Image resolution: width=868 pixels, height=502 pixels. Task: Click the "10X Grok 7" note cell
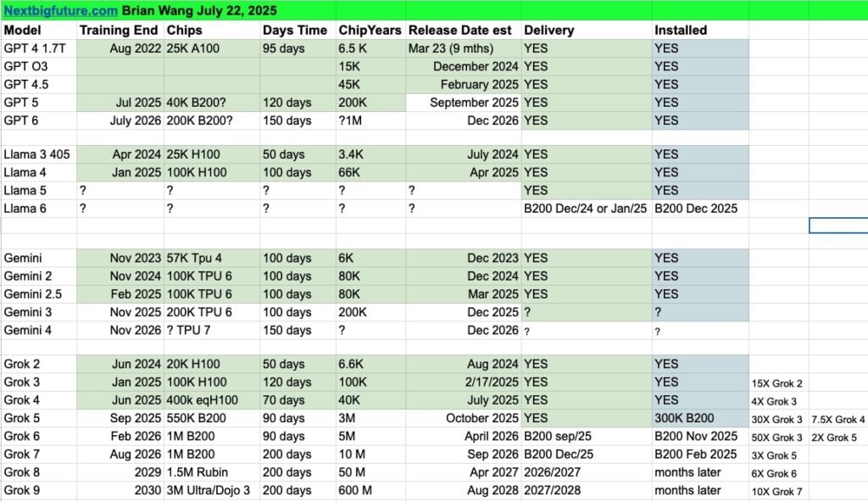coord(779,492)
